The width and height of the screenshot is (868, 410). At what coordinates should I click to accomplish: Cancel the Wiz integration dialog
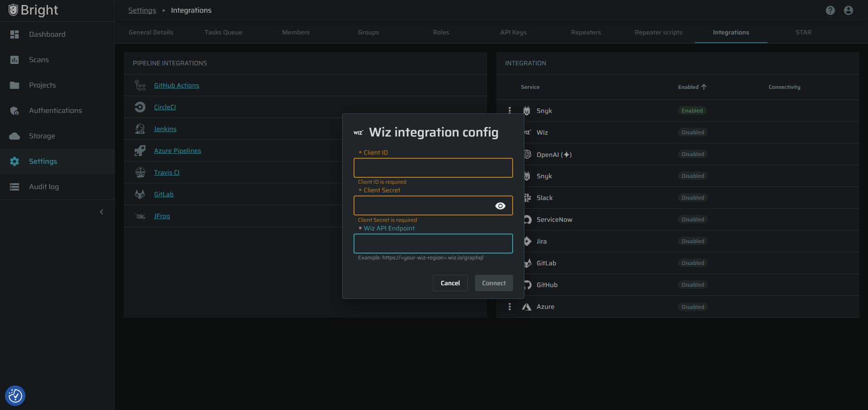tap(450, 283)
